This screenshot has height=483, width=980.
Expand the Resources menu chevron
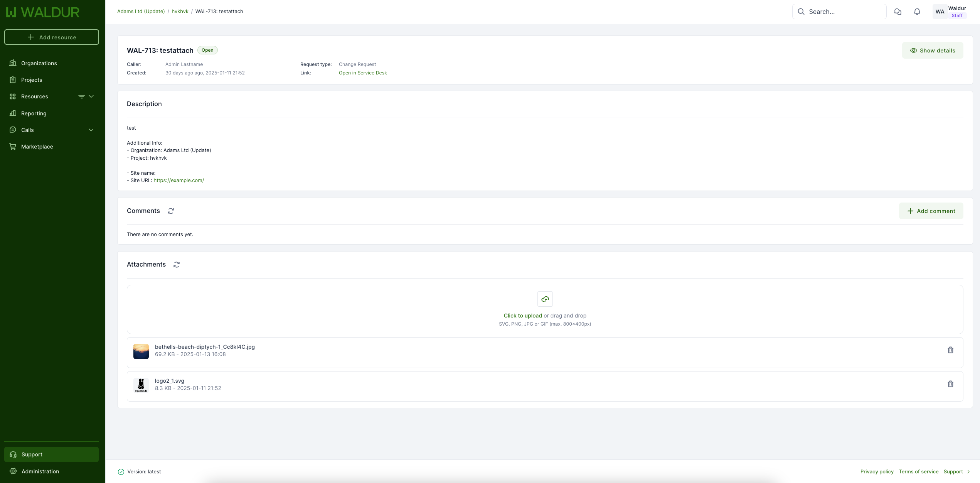coord(91,96)
